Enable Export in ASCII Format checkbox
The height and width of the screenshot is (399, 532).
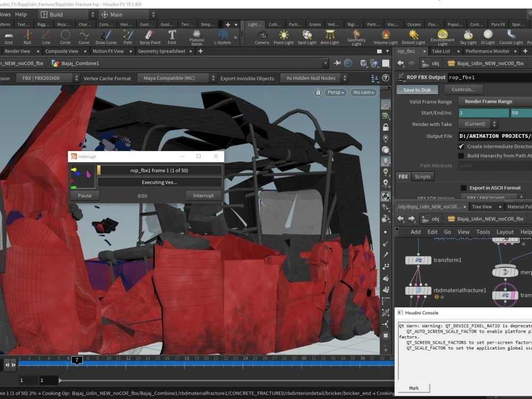pyautogui.click(x=463, y=188)
